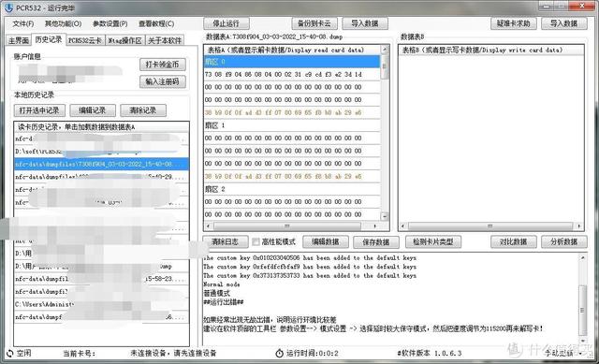Click the run time clock icon

[x=279, y=354]
